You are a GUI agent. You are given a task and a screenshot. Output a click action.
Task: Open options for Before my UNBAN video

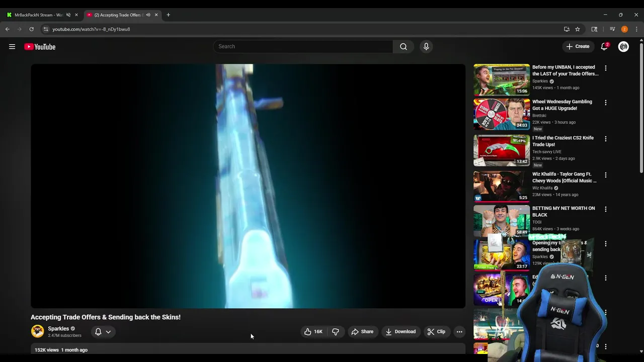(606, 68)
